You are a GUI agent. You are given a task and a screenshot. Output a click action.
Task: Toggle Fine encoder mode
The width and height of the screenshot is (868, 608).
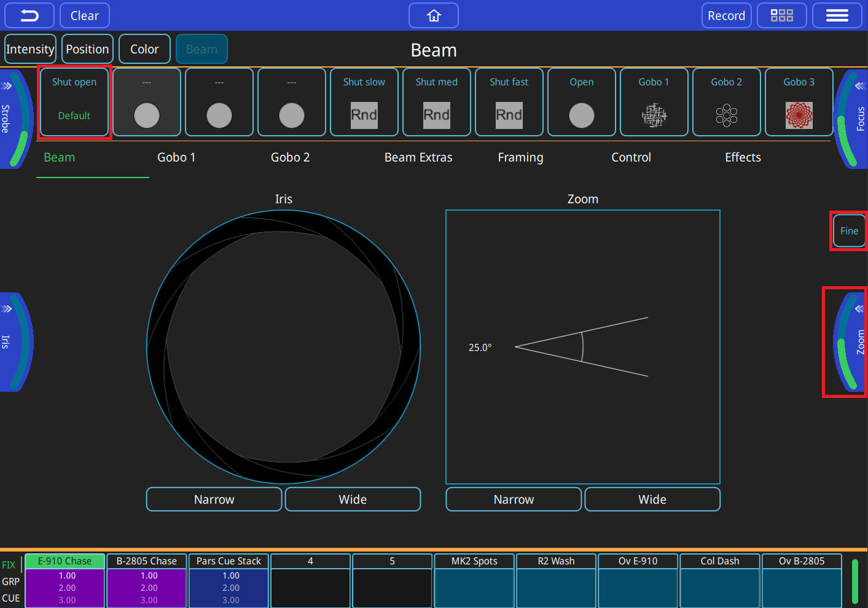coord(849,231)
